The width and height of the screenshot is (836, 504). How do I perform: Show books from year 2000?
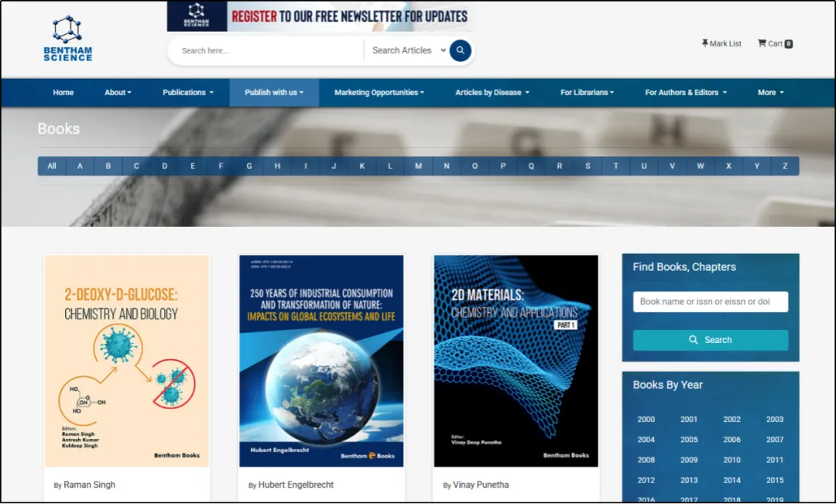tap(646, 420)
